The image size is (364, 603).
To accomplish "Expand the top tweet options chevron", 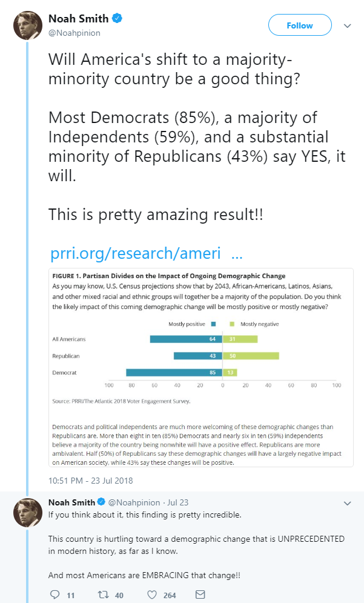I will tap(348, 26).
